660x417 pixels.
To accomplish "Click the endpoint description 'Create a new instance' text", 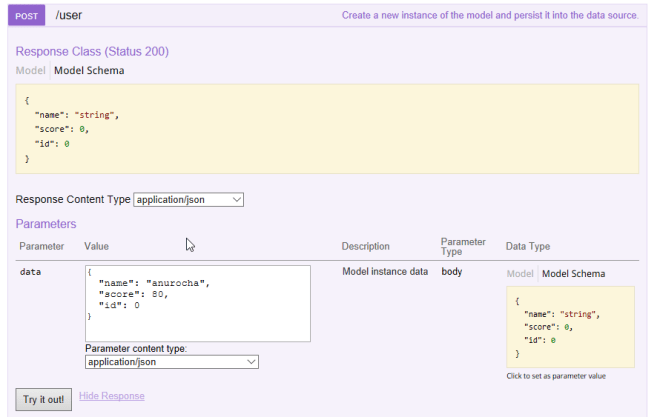I will click(489, 16).
